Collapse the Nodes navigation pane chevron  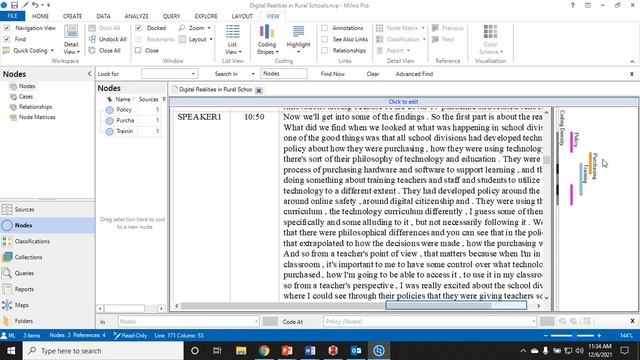pyautogui.click(x=89, y=73)
